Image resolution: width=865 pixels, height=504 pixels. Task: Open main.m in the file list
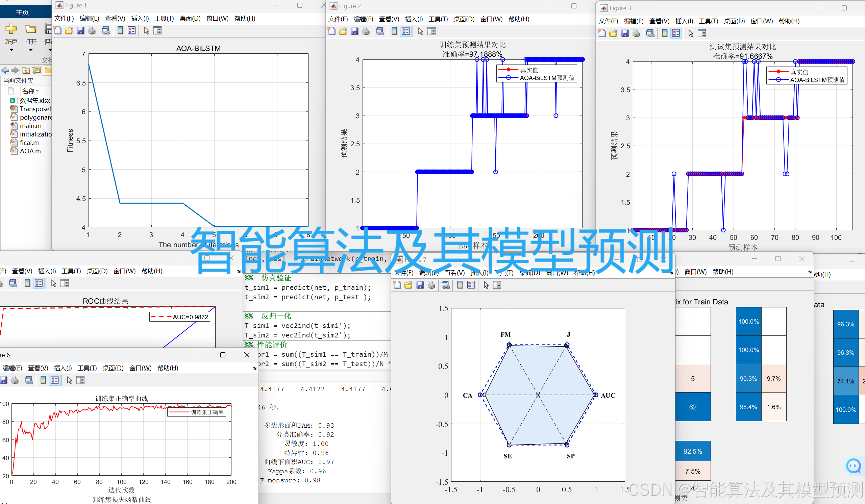pyautogui.click(x=30, y=126)
